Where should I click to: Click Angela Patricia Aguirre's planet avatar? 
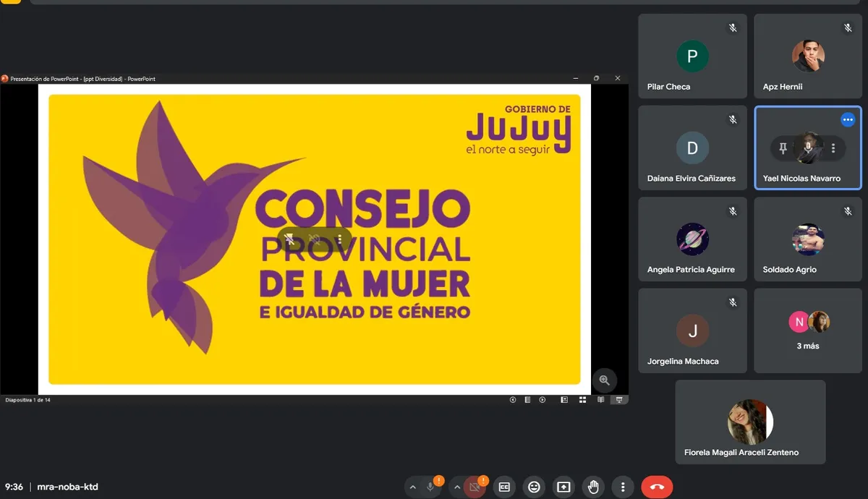coord(692,239)
